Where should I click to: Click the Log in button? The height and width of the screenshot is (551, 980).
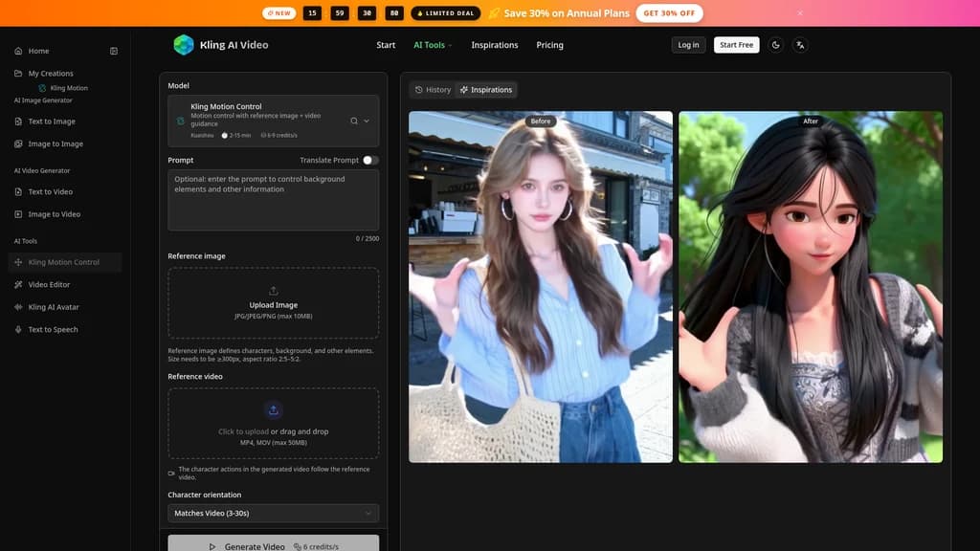point(688,45)
